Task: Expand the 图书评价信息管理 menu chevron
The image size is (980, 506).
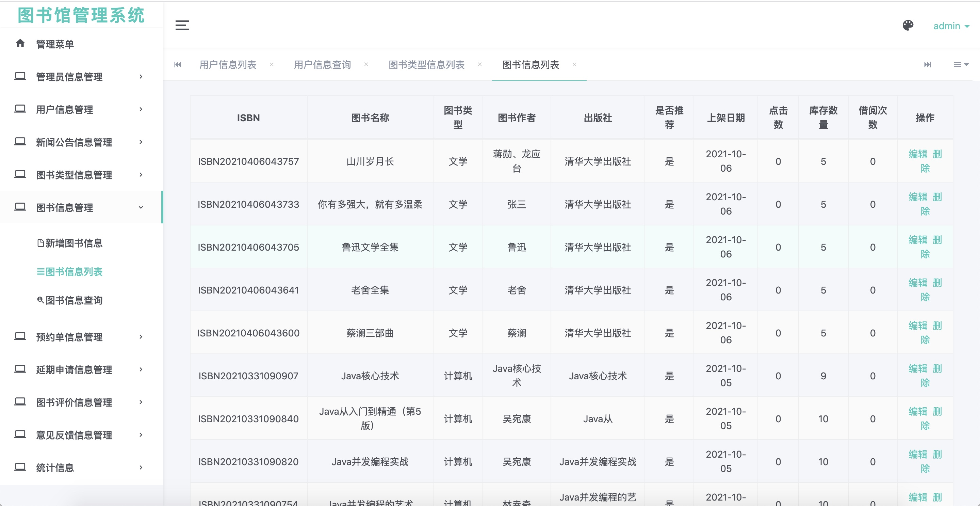Action: (x=141, y=402)
